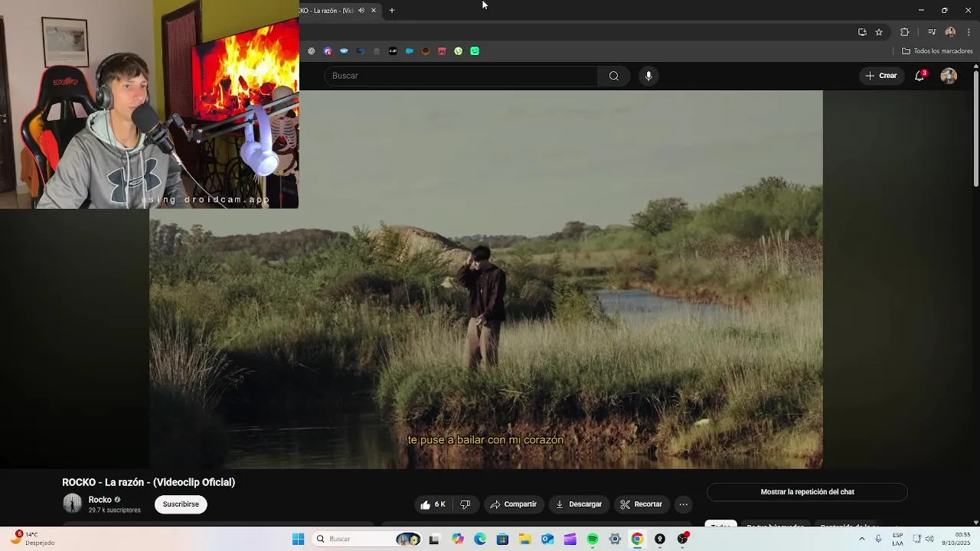The image size is (980, 551).
Task: Open the Rocko channel avatar
Action: (x=72, y=504)
